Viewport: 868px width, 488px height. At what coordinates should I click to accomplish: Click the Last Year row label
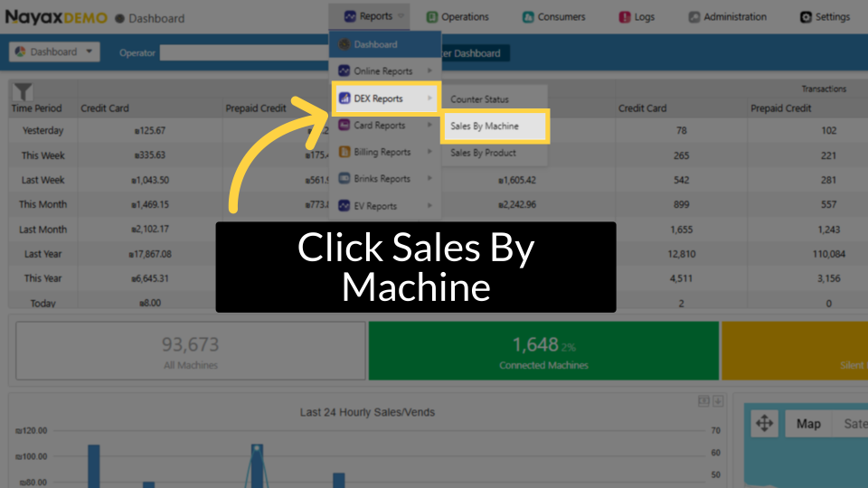42,254
